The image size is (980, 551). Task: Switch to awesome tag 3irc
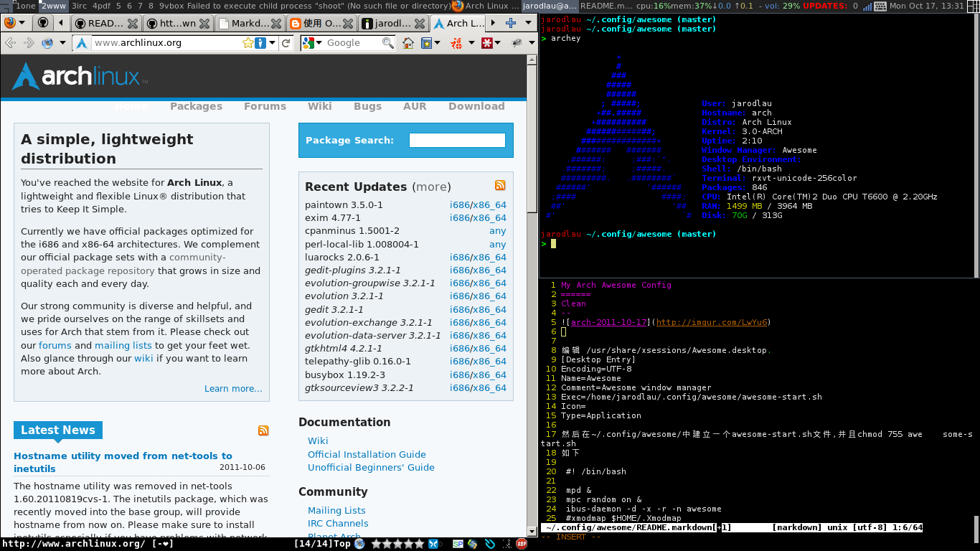point(80,6)
